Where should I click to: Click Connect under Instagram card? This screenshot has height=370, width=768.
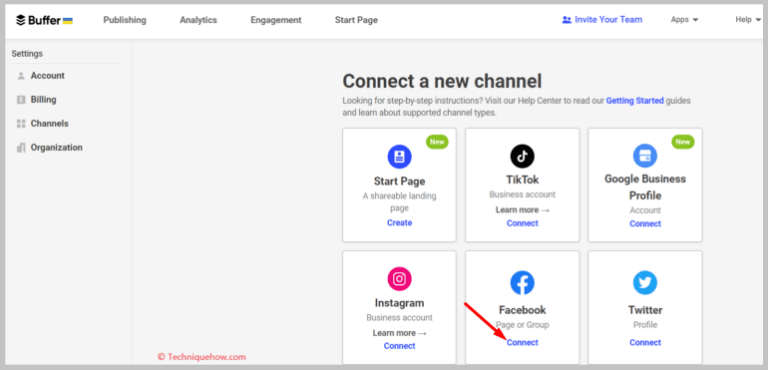coord(400,346)
